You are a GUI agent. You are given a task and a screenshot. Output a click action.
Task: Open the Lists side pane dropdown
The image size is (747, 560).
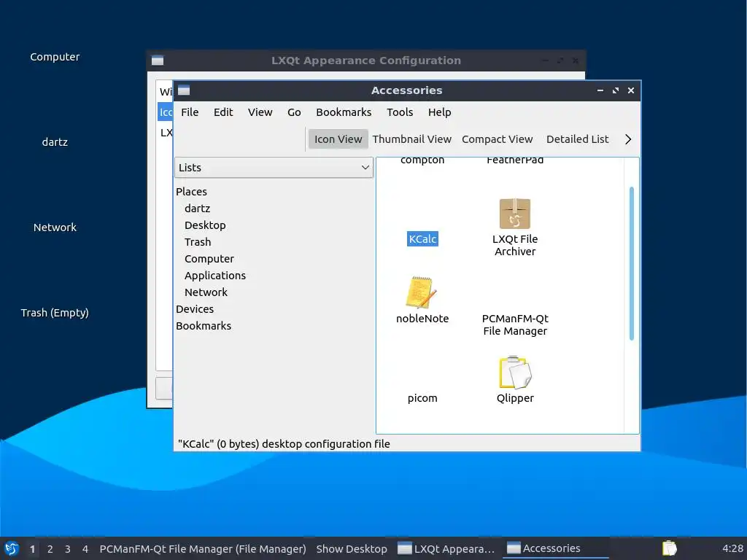(274, 168)
